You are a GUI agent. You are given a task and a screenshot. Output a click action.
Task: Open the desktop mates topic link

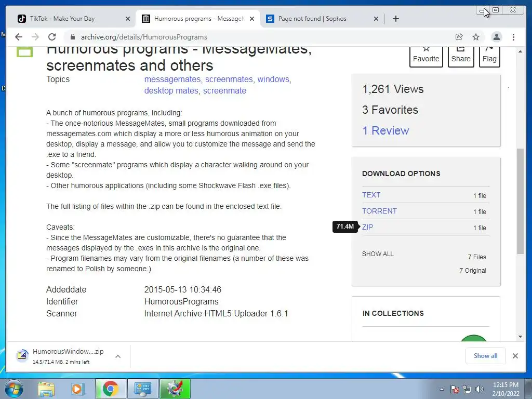pyautogui.click(x=171, y=90)
